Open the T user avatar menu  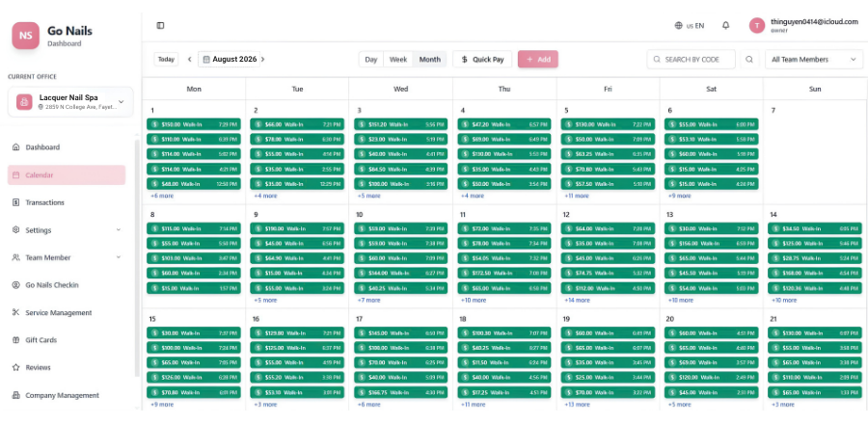pyautogui.click(x=757, y=25)
